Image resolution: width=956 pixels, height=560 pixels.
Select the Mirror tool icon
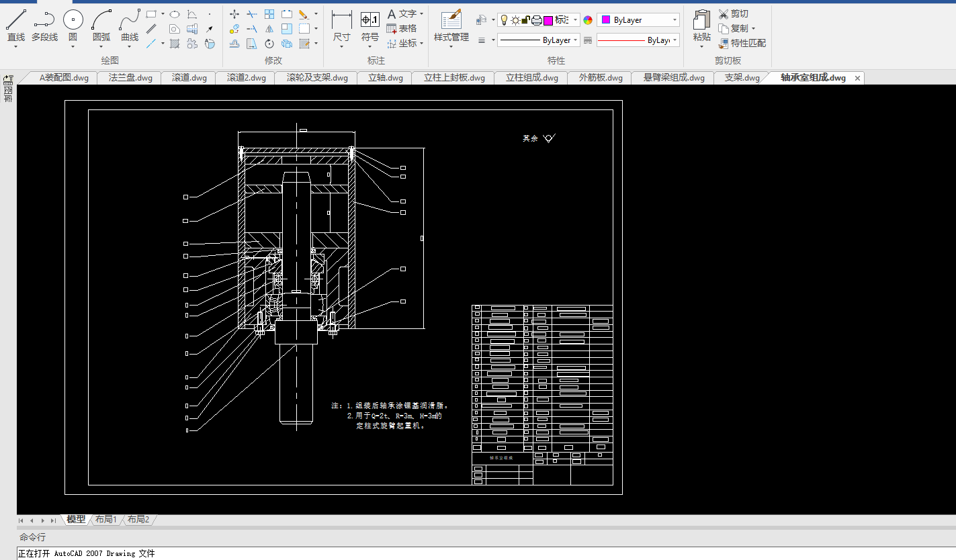(x=269, y=29)
